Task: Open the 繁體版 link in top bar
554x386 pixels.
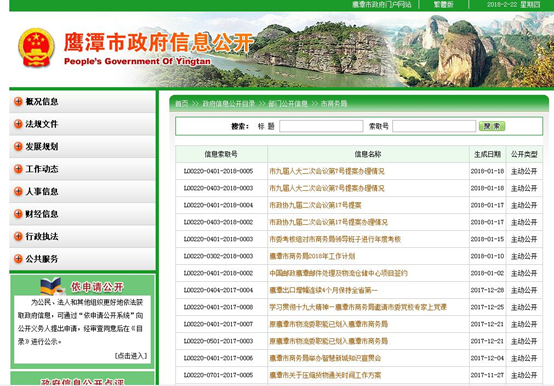Action: [444, 5]
